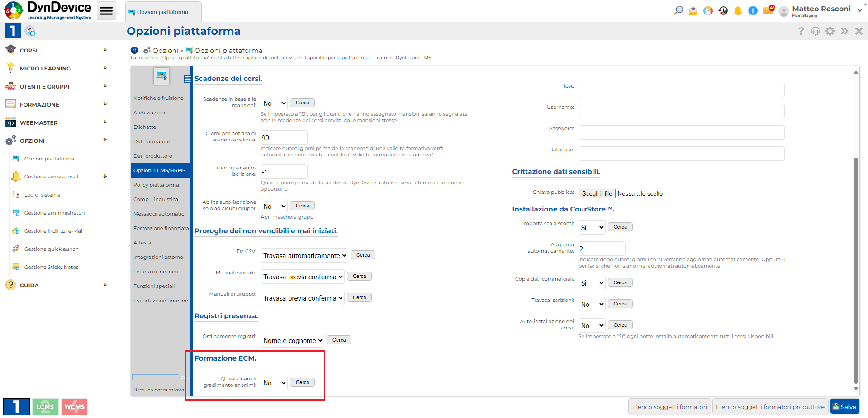Set Questionari di gradimento anonimi to Si
The height and width of the screenshot is (418, 868).
click(x=274, y=382)
